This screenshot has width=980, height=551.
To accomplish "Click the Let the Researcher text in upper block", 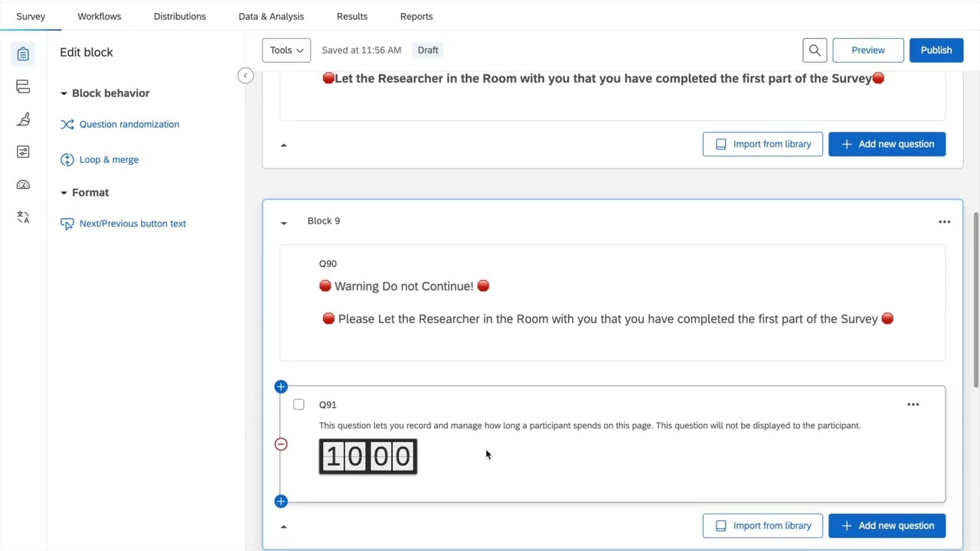I will point(603,78).
